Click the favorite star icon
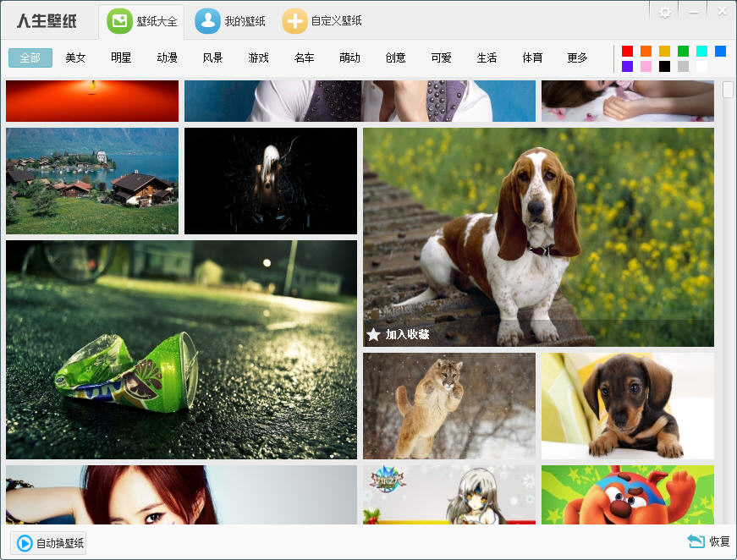This screenshot has height=560, width=737. point(374,334)
